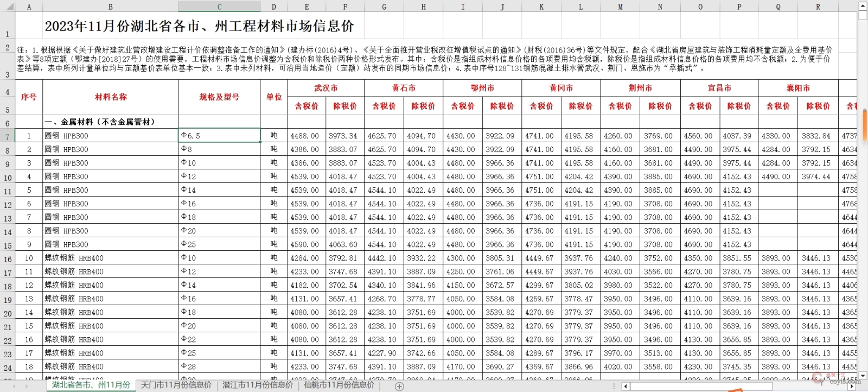Click the previous sheet navigation arrow

click(14, 386)
